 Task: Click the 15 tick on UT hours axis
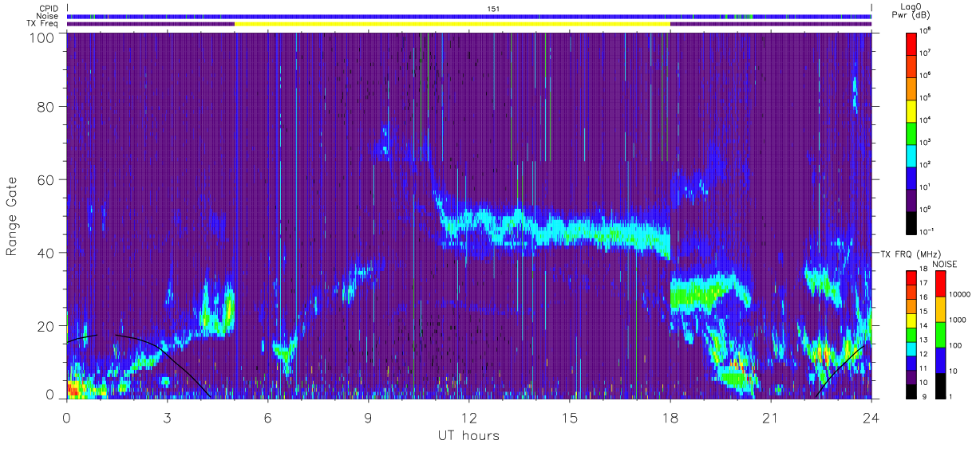[x=569, y=417]
